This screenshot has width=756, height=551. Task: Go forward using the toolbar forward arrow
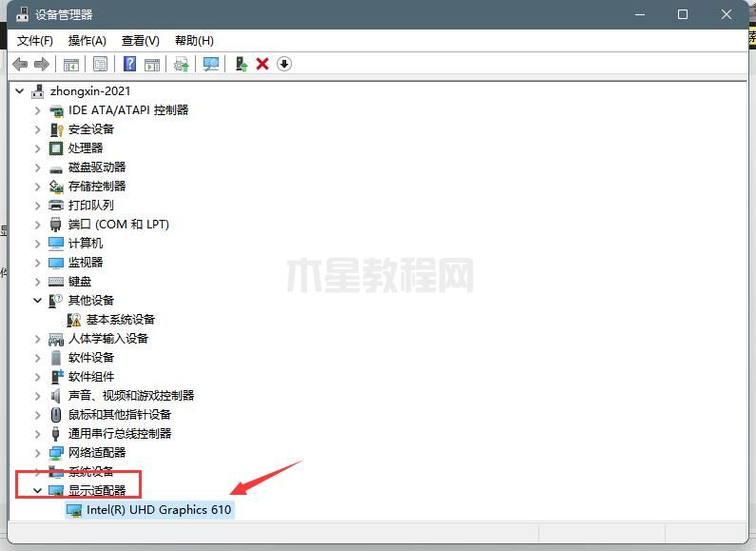click(x=42, y=64)
